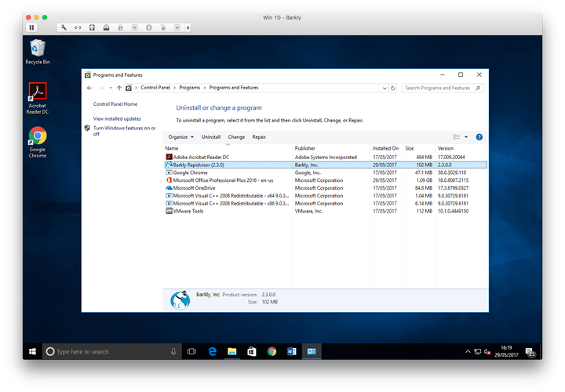
Task: Show hidden system tray icons
Action: [x=468, y=352]
